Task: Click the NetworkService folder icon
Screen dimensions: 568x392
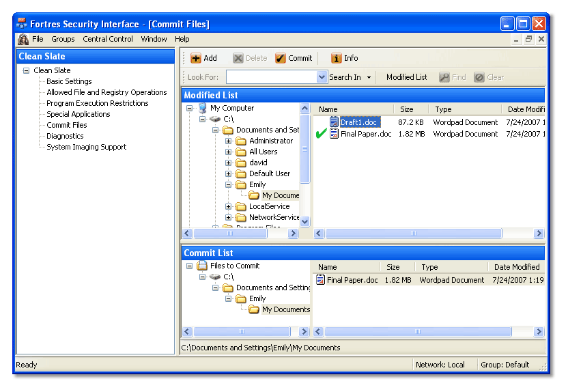Action: (x=241, y=217)
